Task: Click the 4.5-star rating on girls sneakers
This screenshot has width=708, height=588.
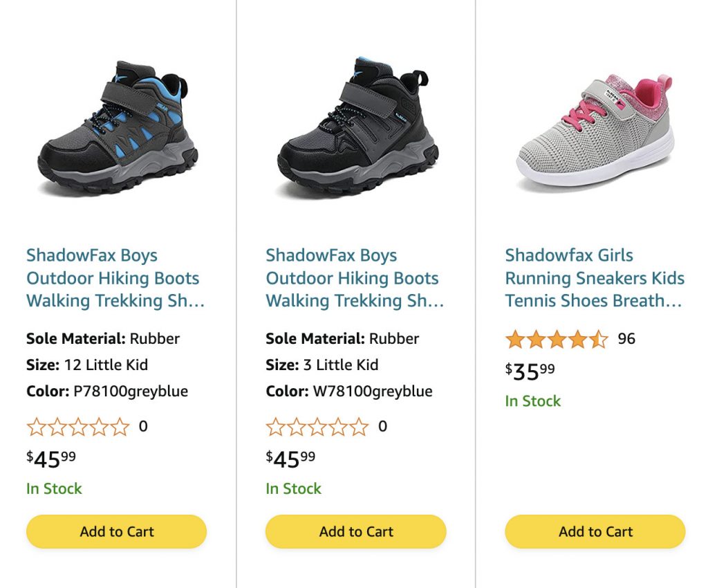Action: 557,339
